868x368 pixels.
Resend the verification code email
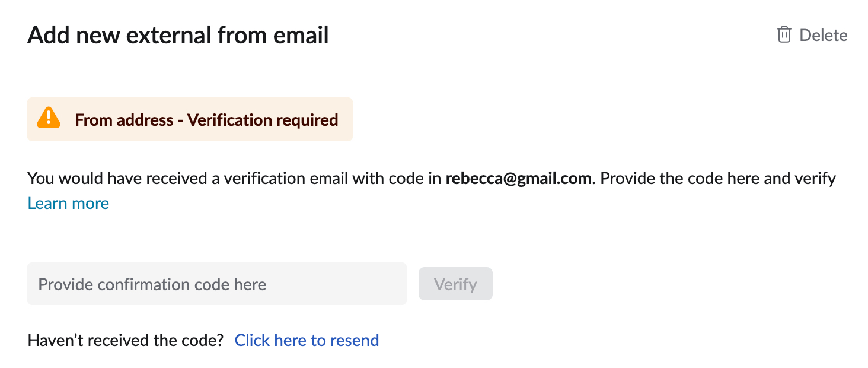[307, 340]
